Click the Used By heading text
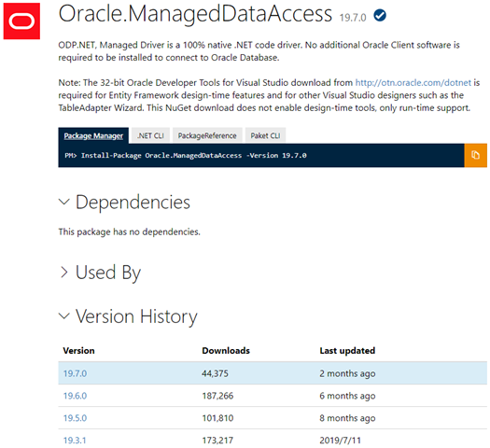This screenshot has width=490, height=448. (108, 273)
